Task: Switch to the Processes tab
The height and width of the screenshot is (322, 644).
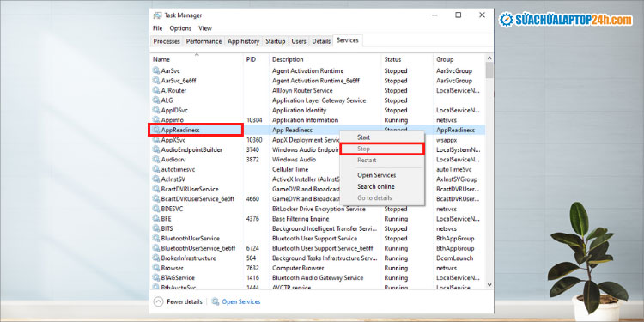Action: click(167, 41)
